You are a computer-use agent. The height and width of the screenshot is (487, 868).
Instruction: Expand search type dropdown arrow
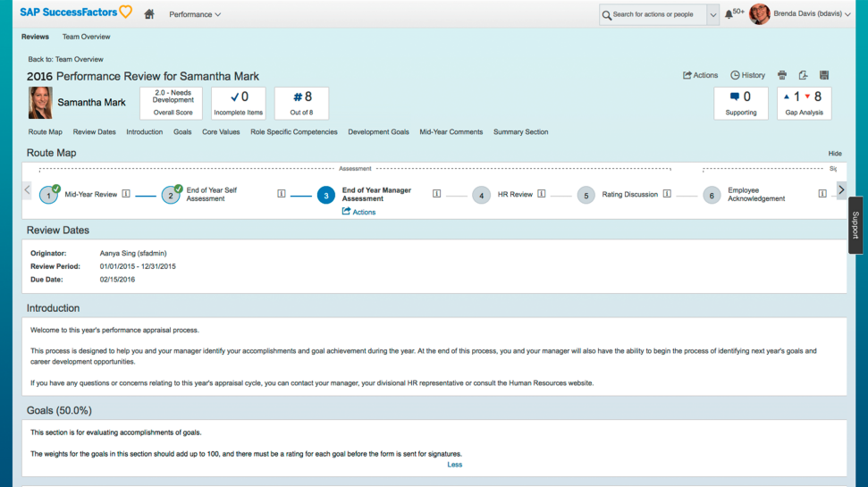coord(713,15)
